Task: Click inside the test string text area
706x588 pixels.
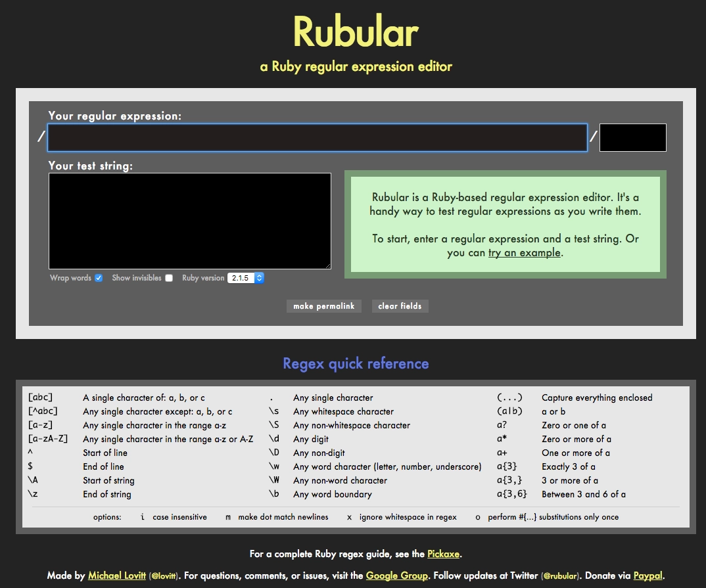Action: (x=189, y=221)
